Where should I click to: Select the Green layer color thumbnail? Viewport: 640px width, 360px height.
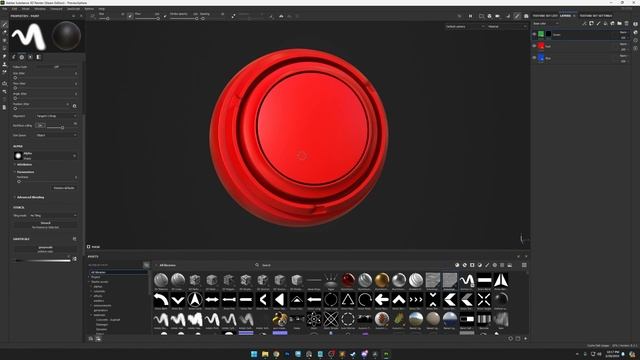tap(541, 34)
